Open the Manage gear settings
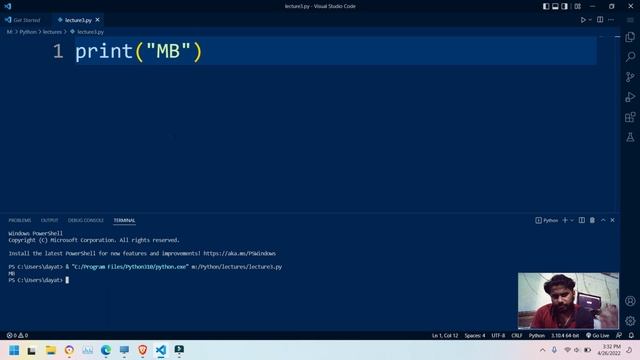The width and height of the screenshot is (640, 360). coord(630,321)
